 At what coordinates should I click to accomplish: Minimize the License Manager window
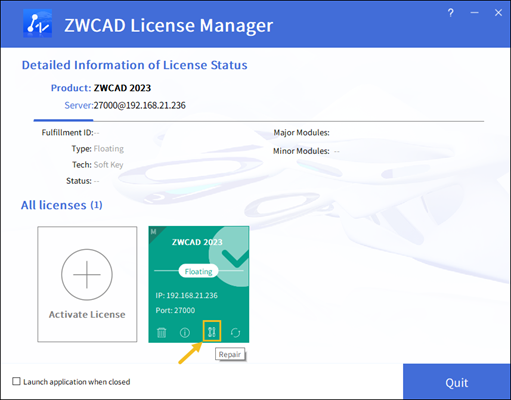[474, 13]
